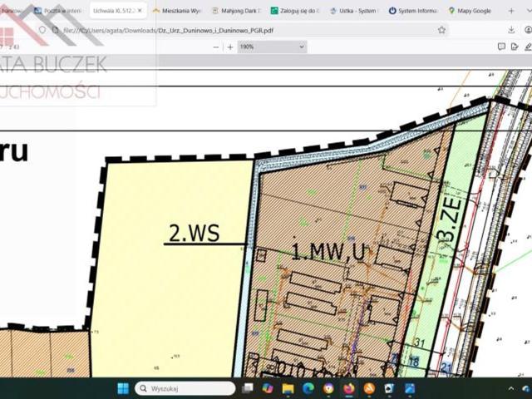Open the Firefox downloads panel
This screenshot has width=532, height=399.
(x=511, y=30)
